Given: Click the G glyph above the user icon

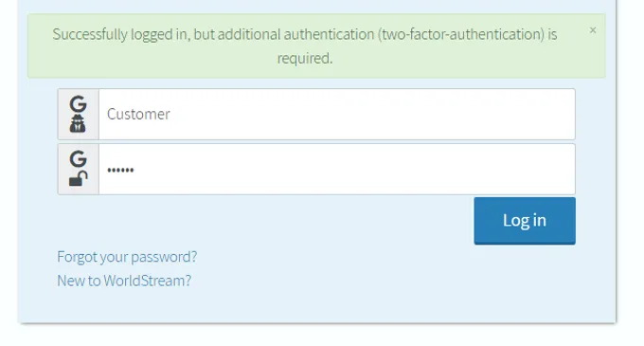Looking at the screenshot, I should (78, 104).
